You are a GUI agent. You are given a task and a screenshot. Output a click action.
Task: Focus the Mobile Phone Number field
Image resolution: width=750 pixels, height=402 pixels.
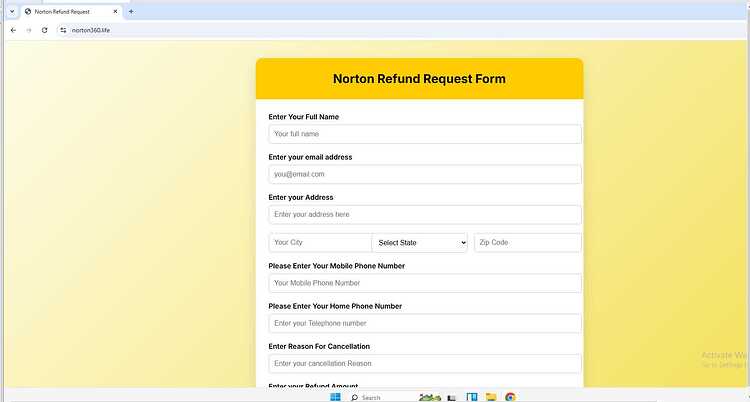pyautogui.click(x=425, y=283)
